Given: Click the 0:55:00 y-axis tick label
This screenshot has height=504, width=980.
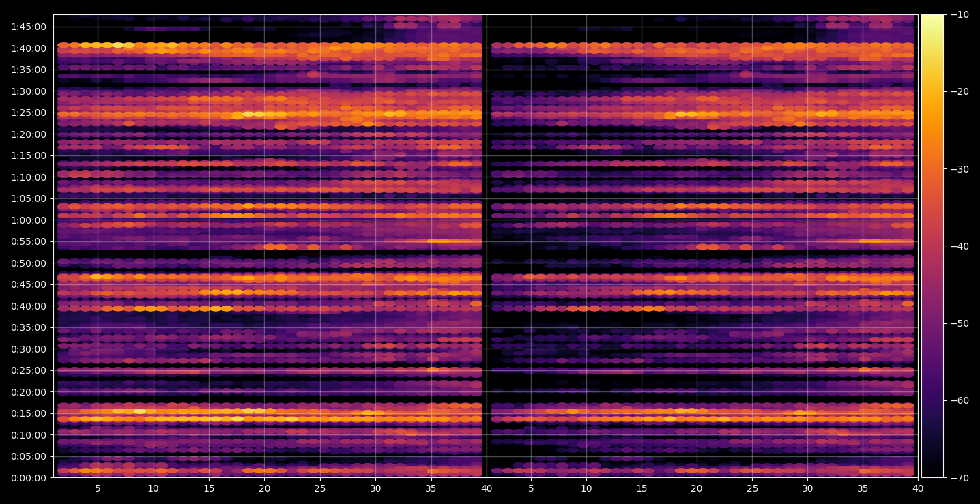Looking at the screenshot, I should pyautogui.click(x=29, y=241).
